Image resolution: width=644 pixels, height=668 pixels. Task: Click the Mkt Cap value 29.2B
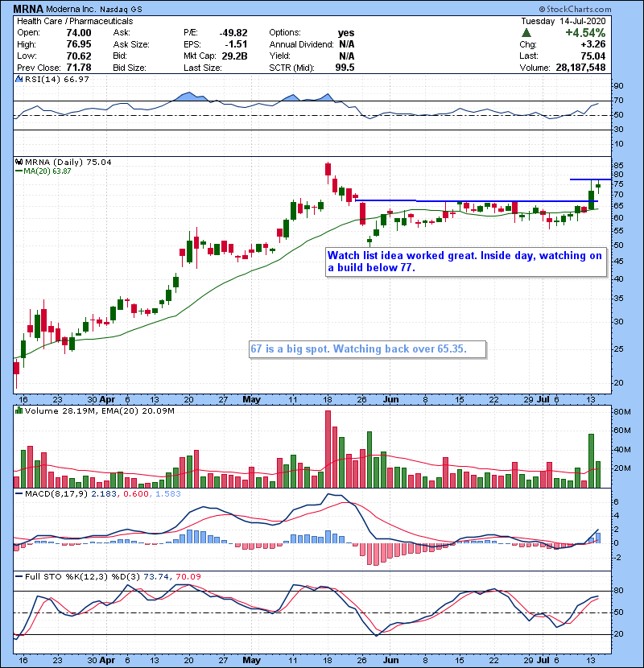click(x=234, y=56)
